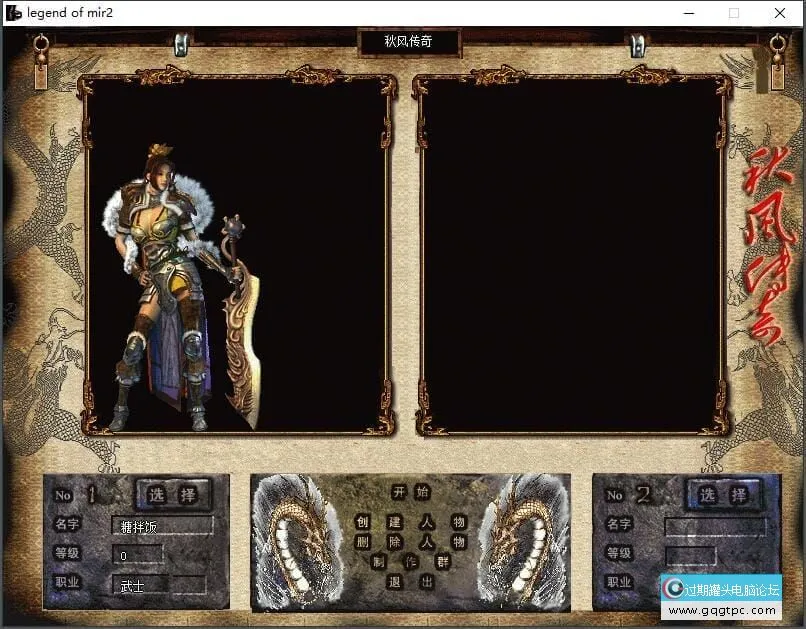This screenshot has width=806, height=629.
Task: Click 退出 to exit the game
Action: [410, 582]
